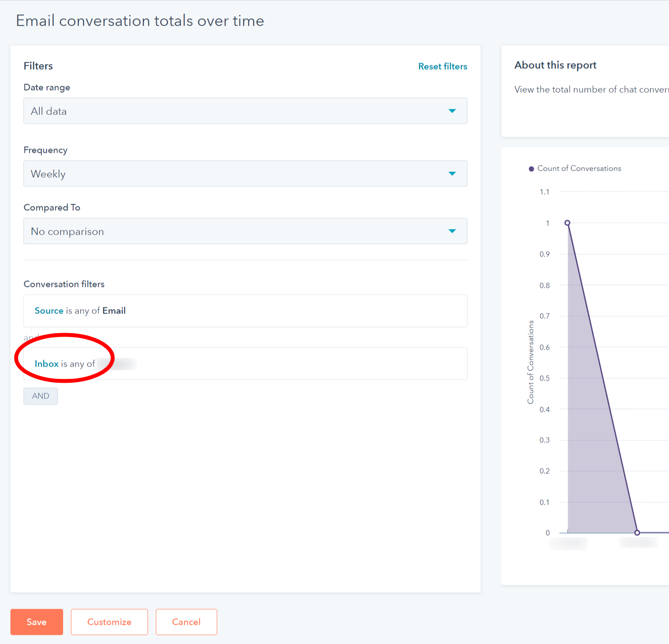Cancel the report changes
Screen dimensions: 669x644
[x=186, y=622]
